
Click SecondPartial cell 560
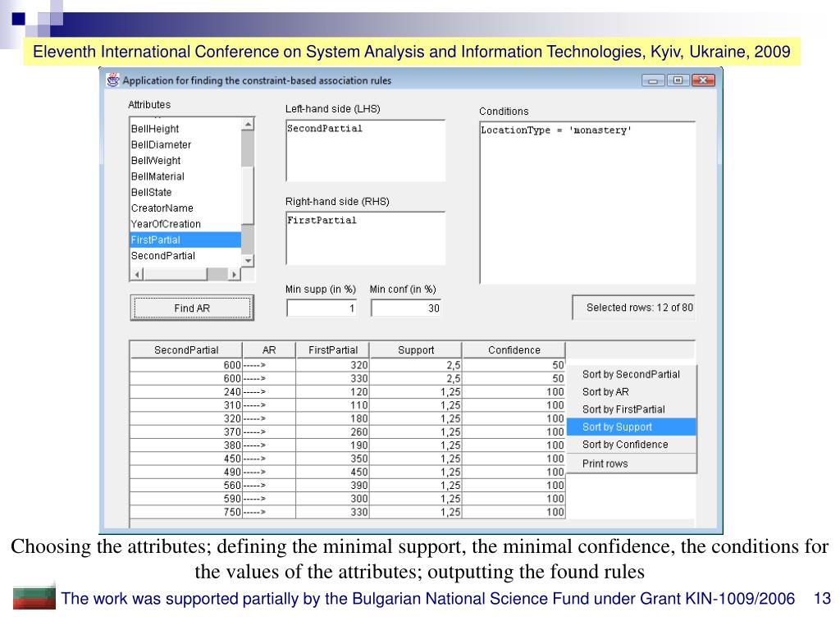pos(186,486)
